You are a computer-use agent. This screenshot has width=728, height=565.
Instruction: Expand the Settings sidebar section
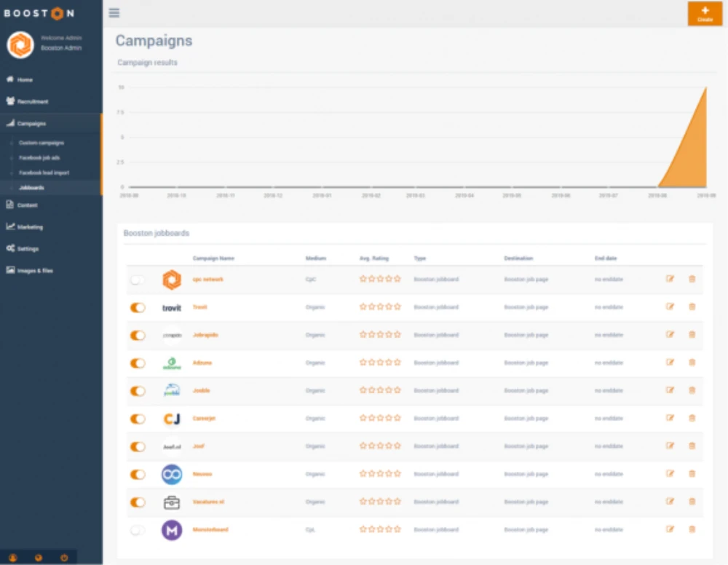(28, 248)
